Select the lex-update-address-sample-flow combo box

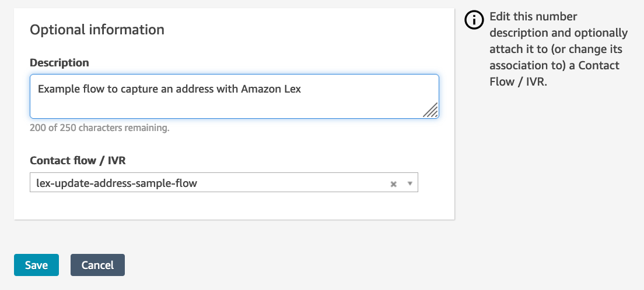coord(204,183)
